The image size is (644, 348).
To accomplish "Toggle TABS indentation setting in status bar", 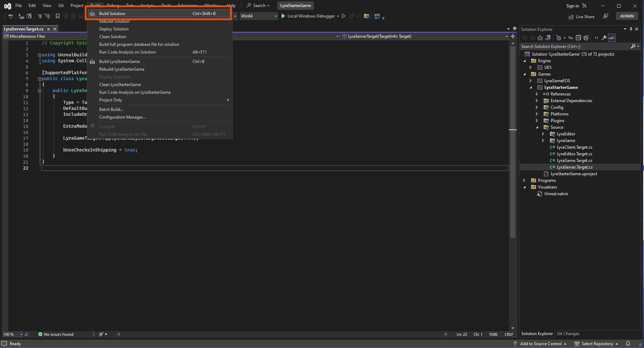I will point(493,334).
